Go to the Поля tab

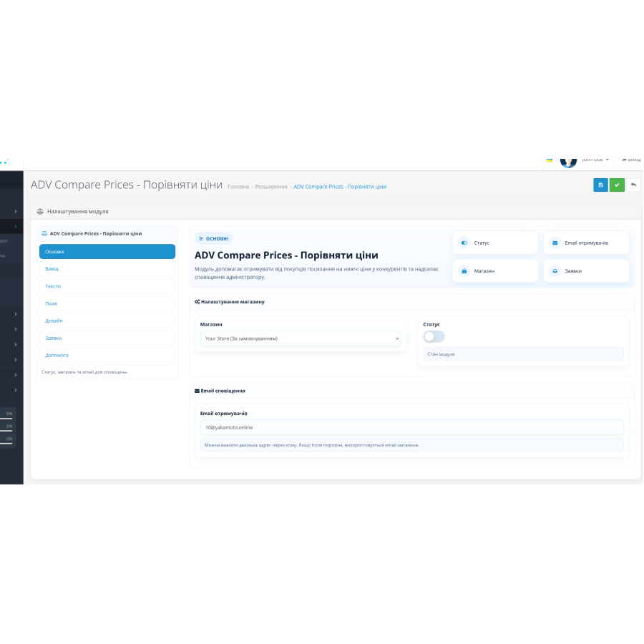(107, 303)
